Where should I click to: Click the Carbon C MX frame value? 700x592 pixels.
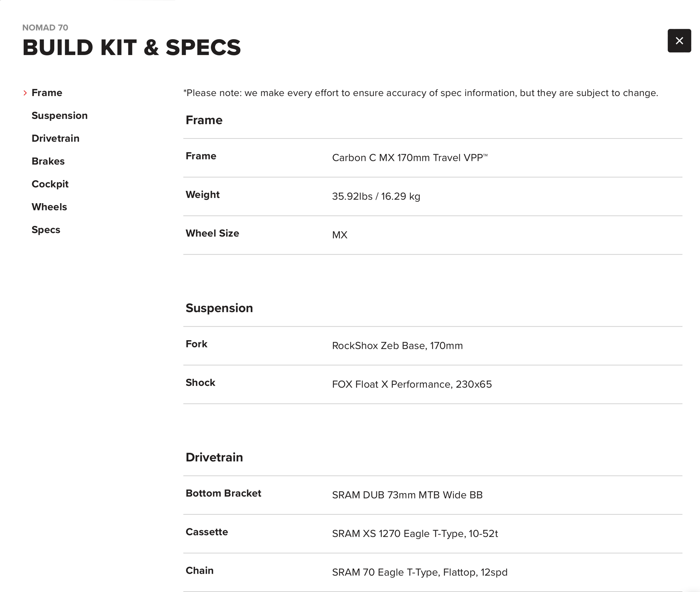(x=409, y=158)
